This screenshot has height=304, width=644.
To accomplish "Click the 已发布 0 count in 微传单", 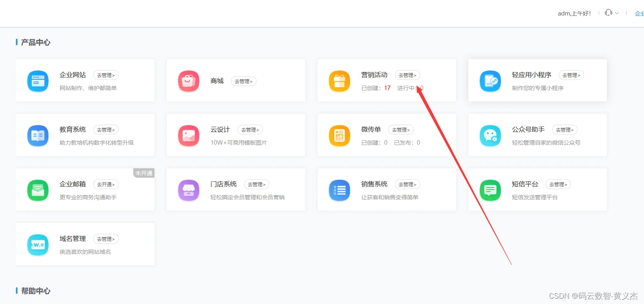I will (x=407, y=143).
